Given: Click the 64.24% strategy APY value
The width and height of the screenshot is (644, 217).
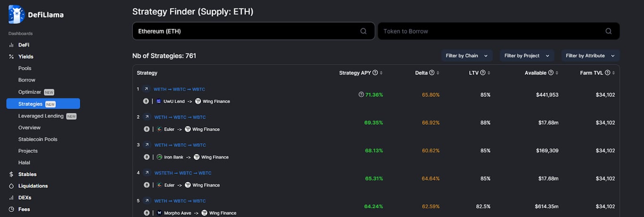Looking at the screenshot, I should pyautogui.click(x=374, y=207).
